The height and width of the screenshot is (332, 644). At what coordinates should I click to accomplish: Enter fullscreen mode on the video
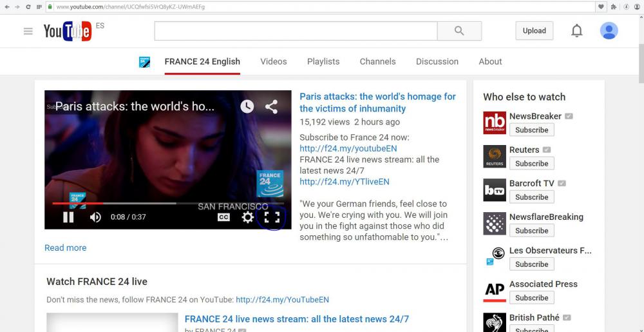pos(272,217)
